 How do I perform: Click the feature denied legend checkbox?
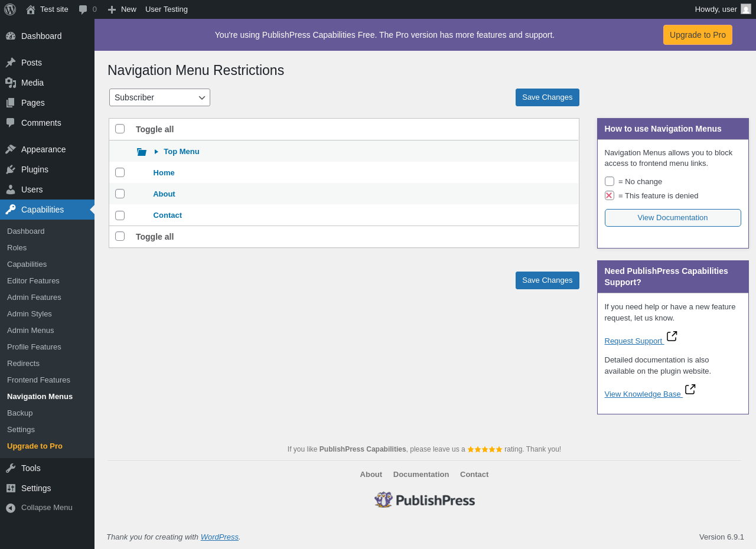point(610,195)
